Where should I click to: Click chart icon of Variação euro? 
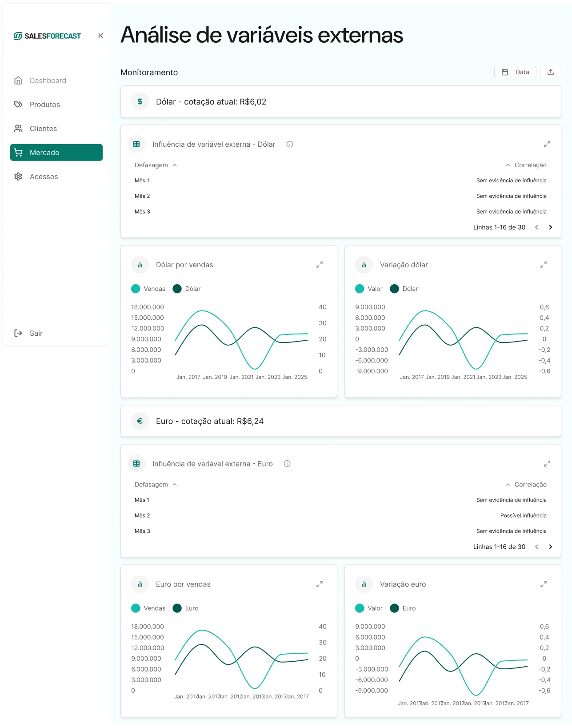pyautogui.click(x=364, y=584)
